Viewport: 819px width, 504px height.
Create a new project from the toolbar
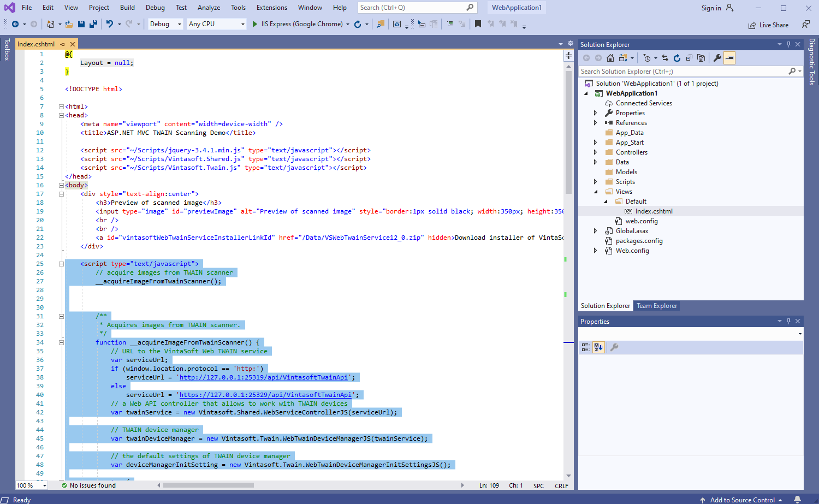point(50,24)
